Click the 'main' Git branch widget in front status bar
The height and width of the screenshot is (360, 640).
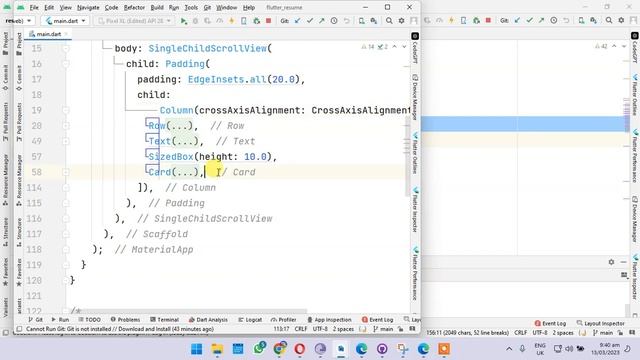[383, 329]
